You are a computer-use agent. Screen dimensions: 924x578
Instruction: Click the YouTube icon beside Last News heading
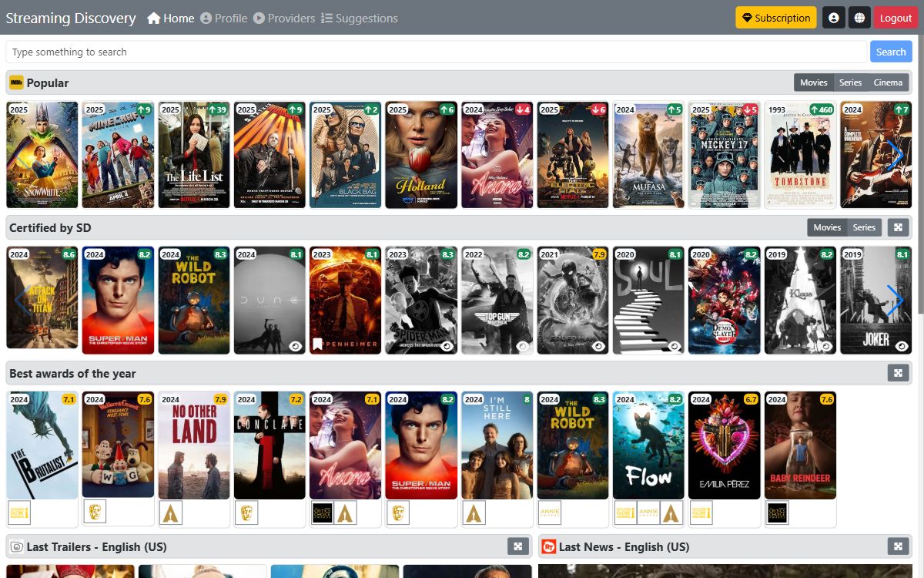[548, 546]
